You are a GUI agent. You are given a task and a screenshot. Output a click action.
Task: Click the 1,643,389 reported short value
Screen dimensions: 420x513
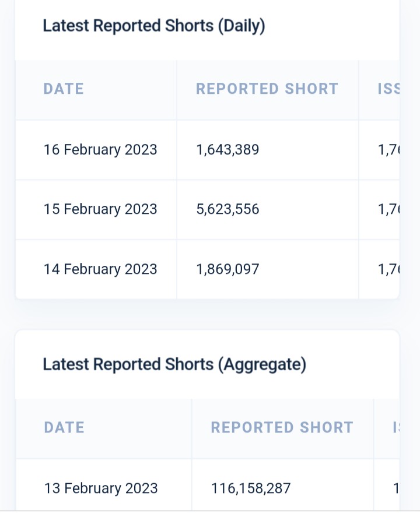228,150
